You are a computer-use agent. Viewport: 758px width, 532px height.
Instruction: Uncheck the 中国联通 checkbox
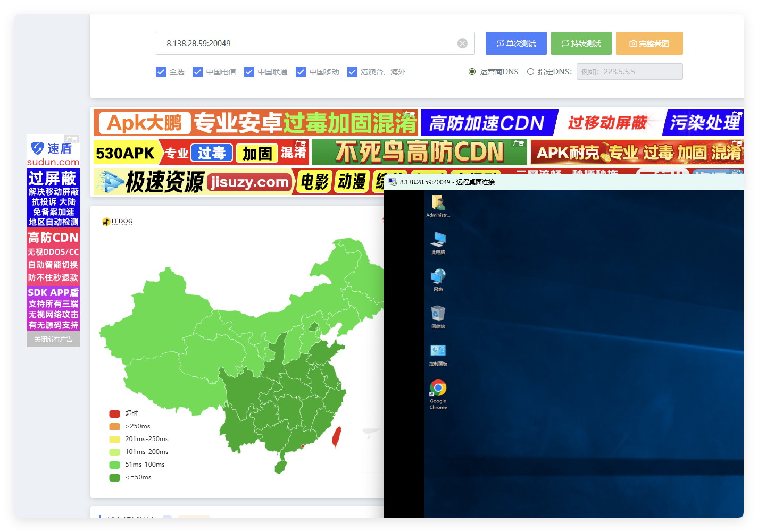(249, 72)
